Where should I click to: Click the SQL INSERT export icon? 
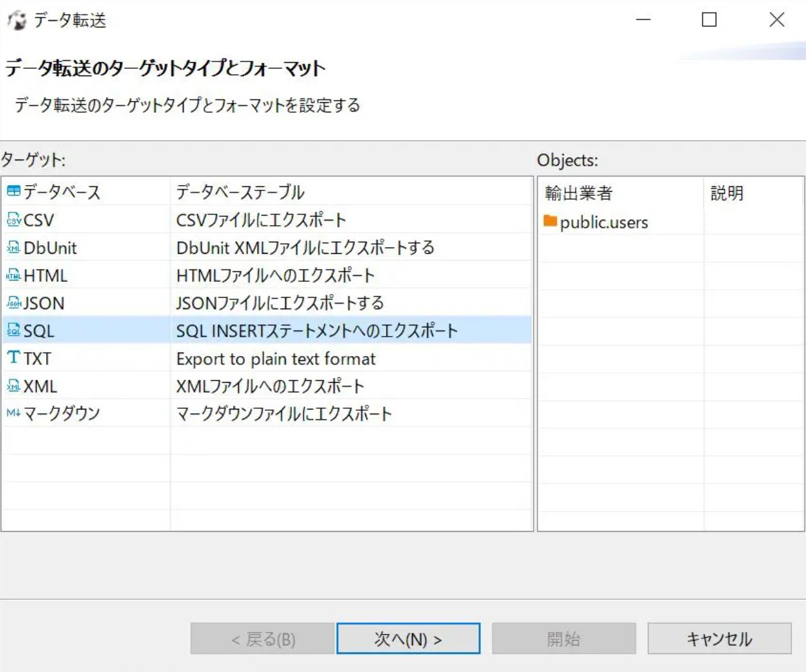[14, 331]
